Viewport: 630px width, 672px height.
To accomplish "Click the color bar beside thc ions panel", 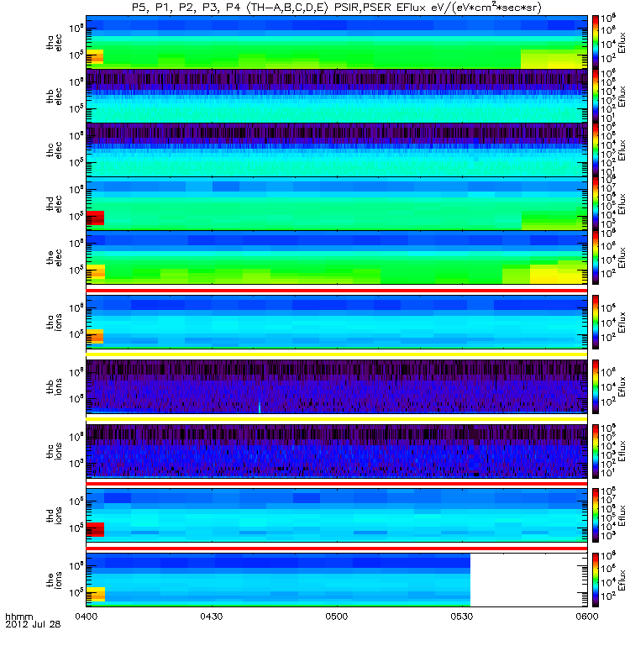I will pos(596,451).
